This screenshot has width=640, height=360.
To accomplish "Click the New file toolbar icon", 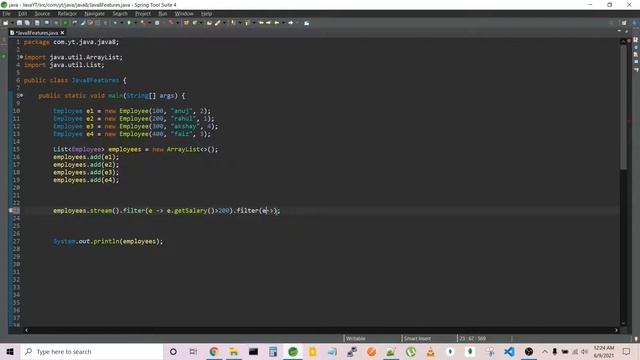I will tap(6, 23).
